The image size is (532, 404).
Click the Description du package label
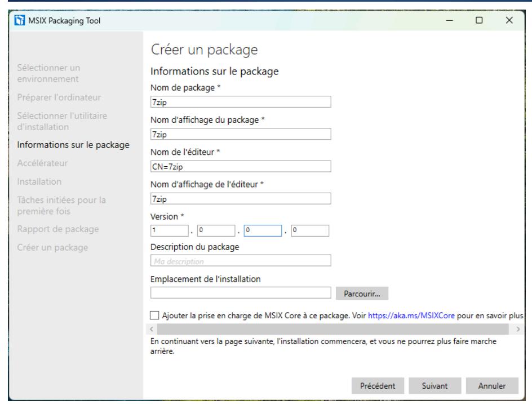point(195,247)
